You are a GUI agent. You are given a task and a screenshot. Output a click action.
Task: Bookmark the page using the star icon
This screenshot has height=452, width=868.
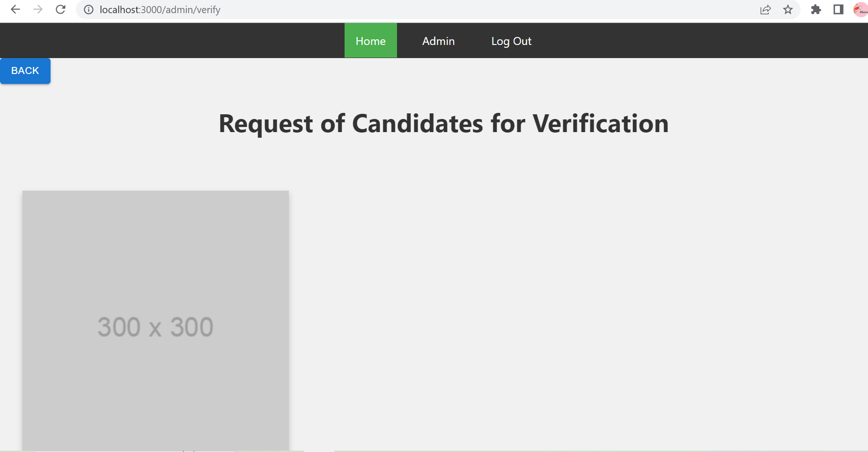click(x=788, y=9)
